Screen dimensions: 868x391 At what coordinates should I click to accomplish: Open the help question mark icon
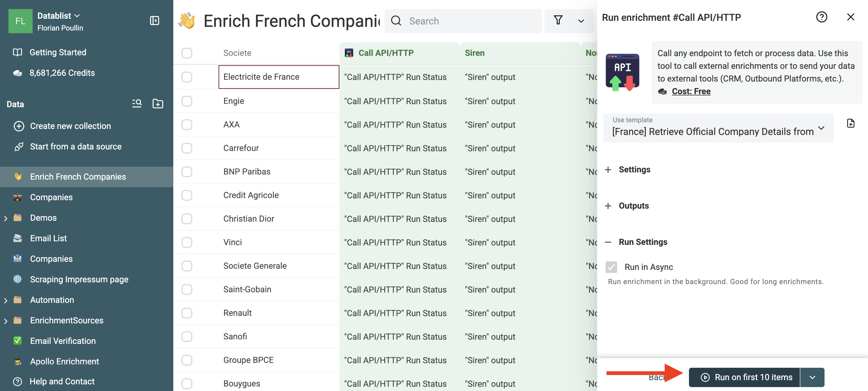(821, 17)
